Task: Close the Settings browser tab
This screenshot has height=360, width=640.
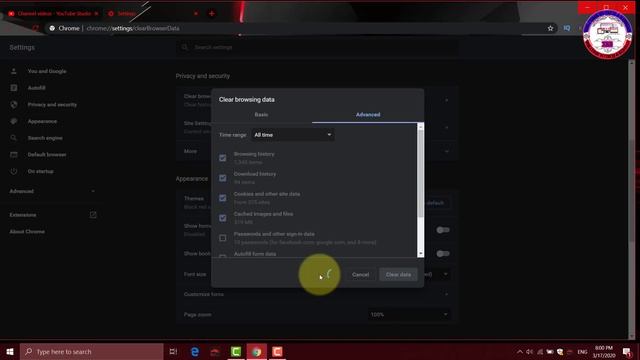Action: coord(196,13)
